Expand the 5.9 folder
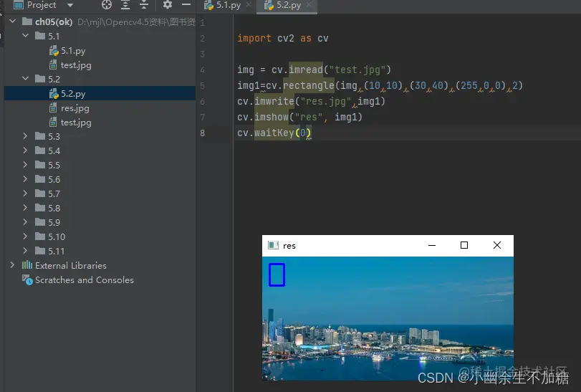581x392 pixels. tap(25, 222)
